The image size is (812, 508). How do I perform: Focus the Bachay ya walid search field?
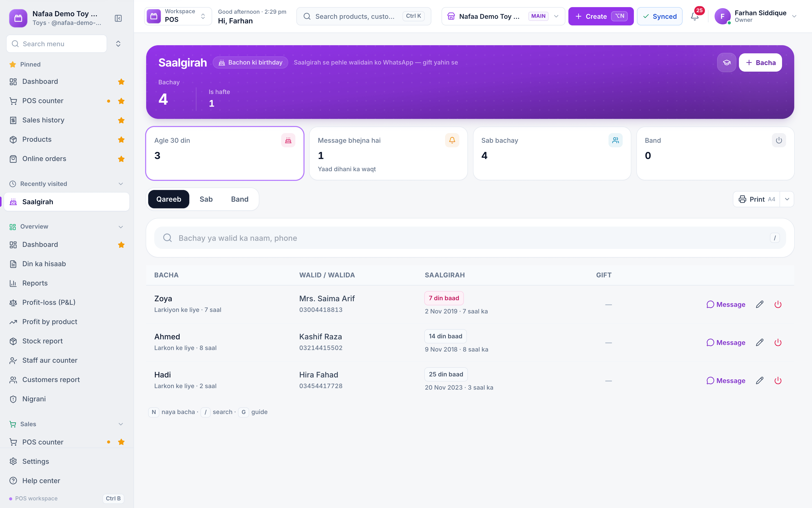[470, 238]
